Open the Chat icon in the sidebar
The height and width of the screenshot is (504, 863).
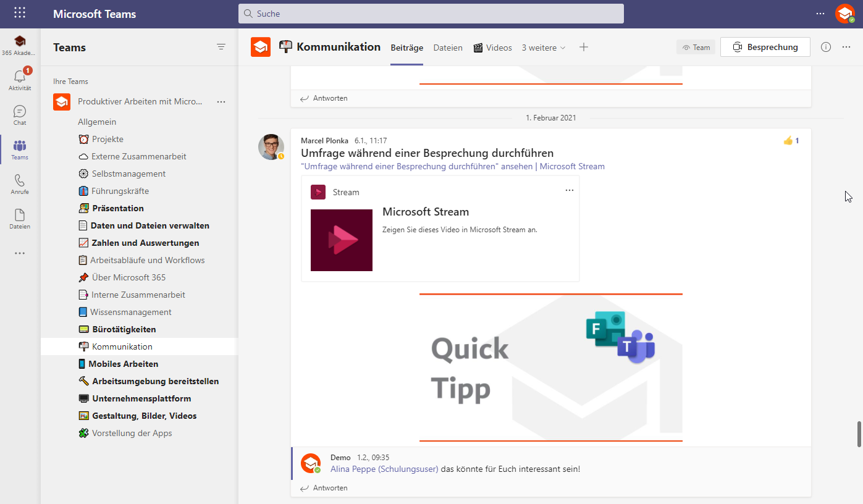[20, 111]
